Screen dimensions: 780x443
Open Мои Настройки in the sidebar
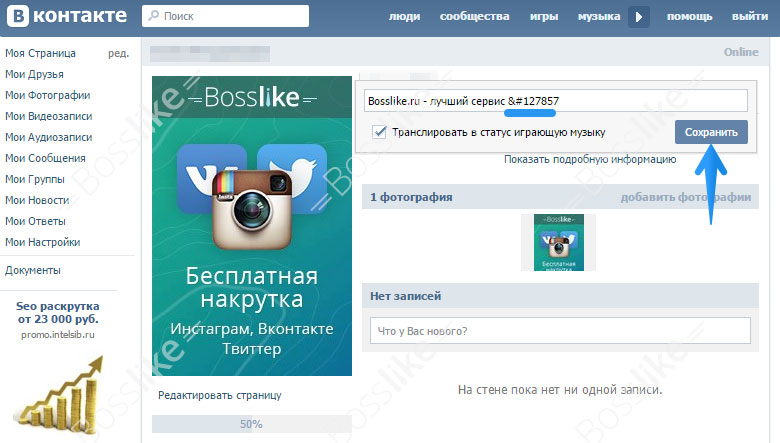(x=43, y=242)
